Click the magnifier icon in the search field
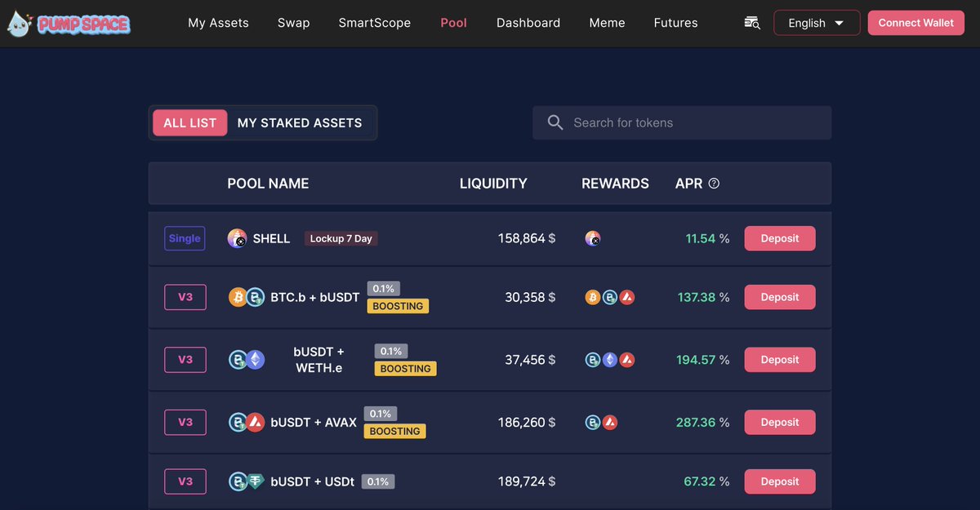 click(555, 123)
